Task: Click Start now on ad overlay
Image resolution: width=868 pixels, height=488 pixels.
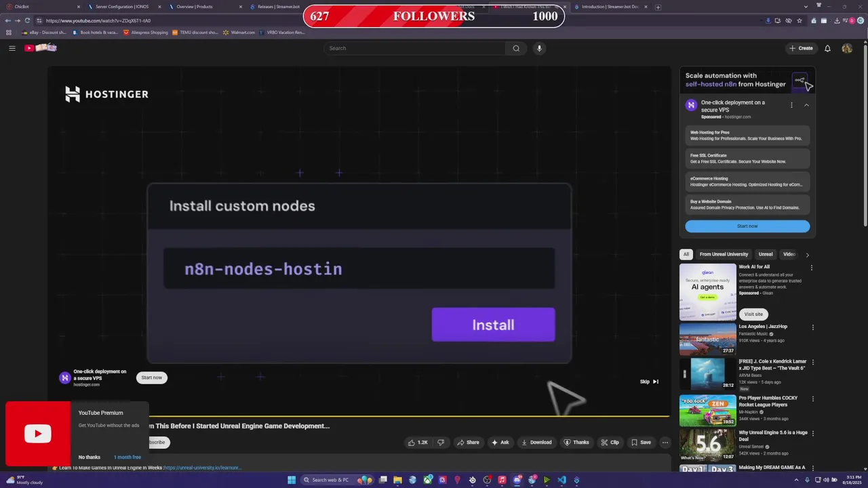Action: click(x=152, y=378)
